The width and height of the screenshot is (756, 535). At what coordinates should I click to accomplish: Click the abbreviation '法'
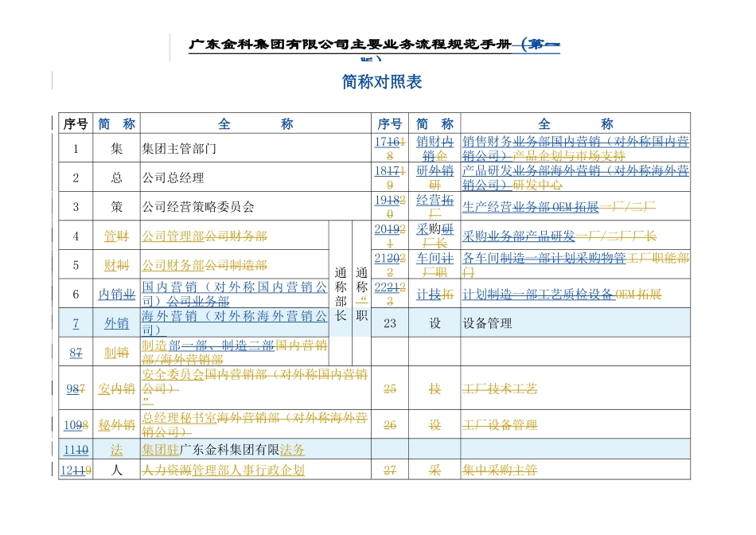click(117, 450)
